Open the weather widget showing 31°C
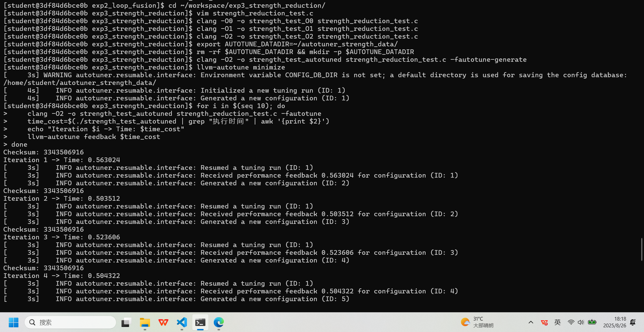Viewport: 644px width, 332px height. [477, 323]
